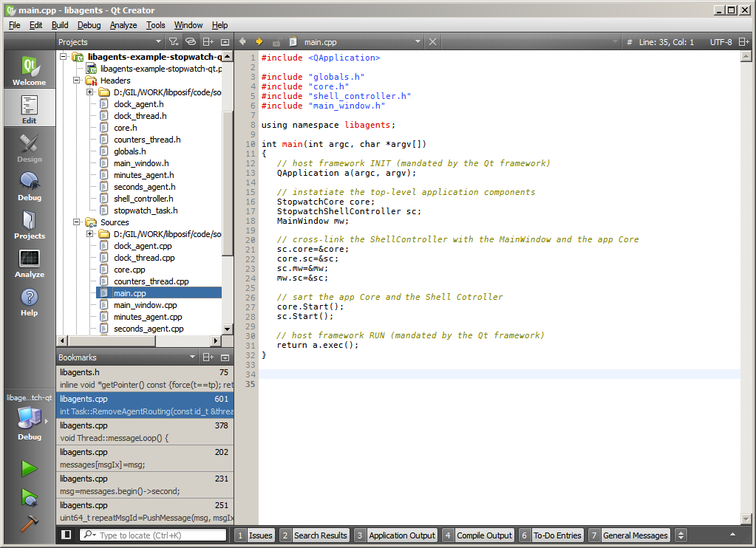756x548 pixels.
Task: Collapse the Headers folder in the tree
Action: 78,81
